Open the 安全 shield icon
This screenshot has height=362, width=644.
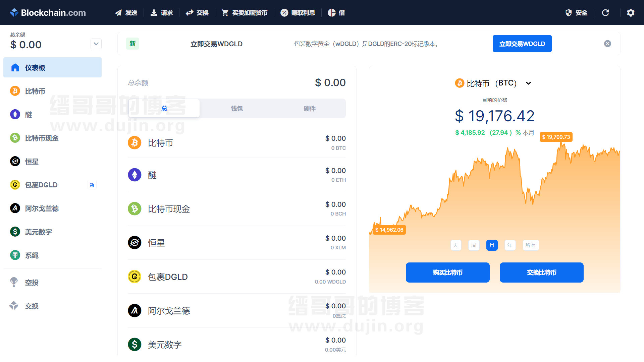(568, 13)
